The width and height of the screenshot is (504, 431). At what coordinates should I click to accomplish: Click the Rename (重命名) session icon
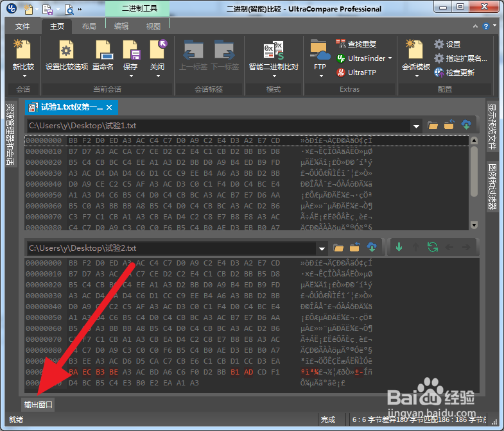[103, 55]
